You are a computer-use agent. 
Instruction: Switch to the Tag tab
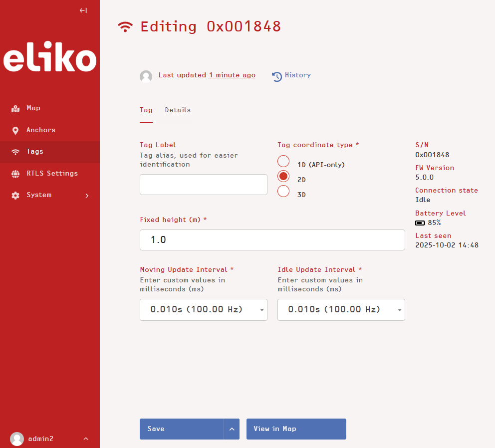click(x=146, y=110)
